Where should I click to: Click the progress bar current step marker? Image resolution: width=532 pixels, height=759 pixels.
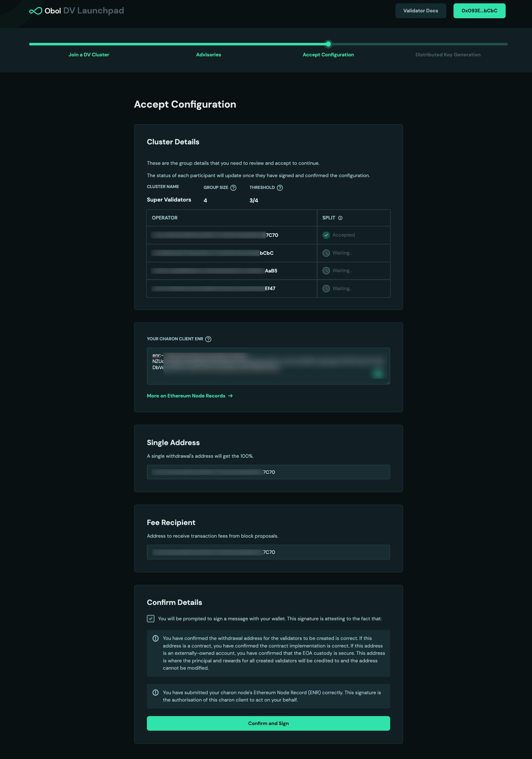pyautogui.click(x=328, y=44)
